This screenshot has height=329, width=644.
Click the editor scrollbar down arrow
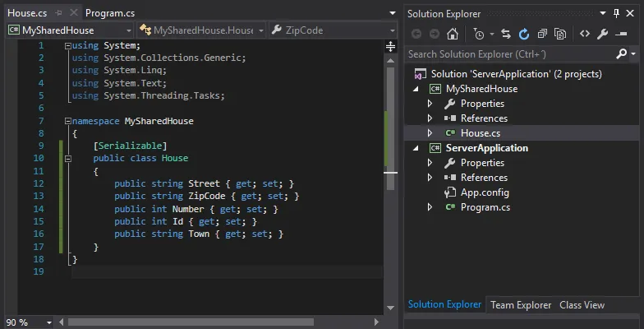[391, 308]
